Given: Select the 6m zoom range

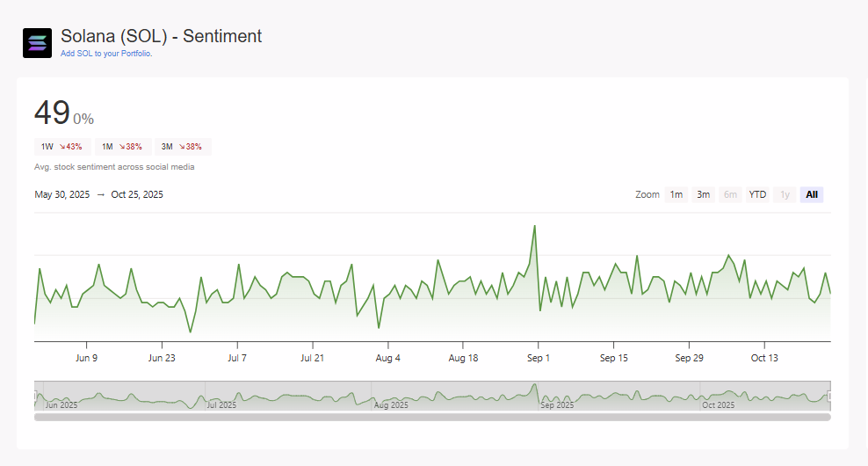Looking at the screenshot, I should 730,194.
